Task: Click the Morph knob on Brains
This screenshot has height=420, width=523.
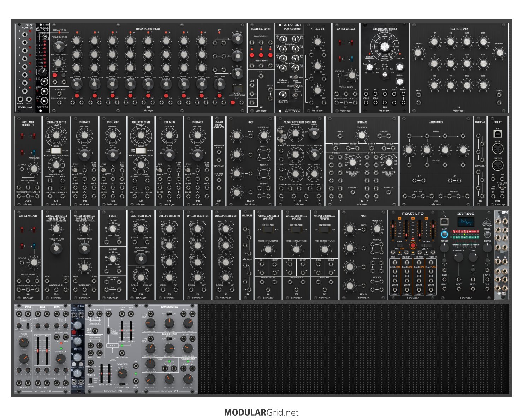Action: [487, 248]
